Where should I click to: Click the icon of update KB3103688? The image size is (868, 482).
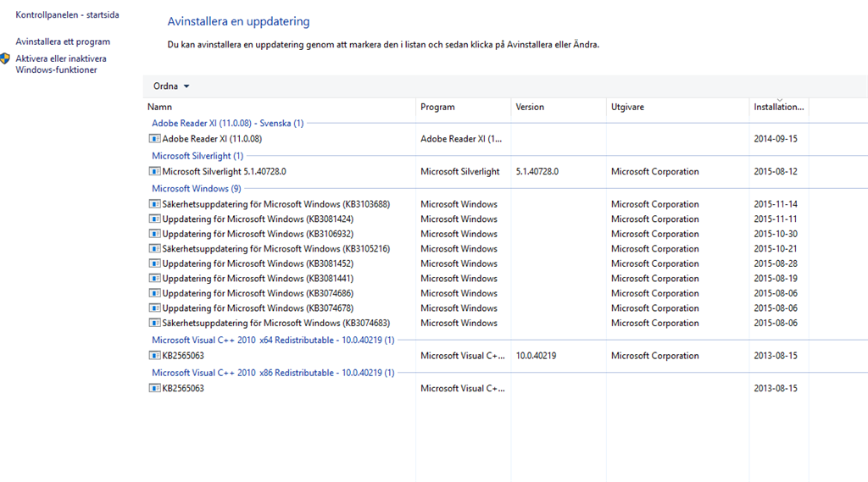pyautogui.click(x=154, y=203)
